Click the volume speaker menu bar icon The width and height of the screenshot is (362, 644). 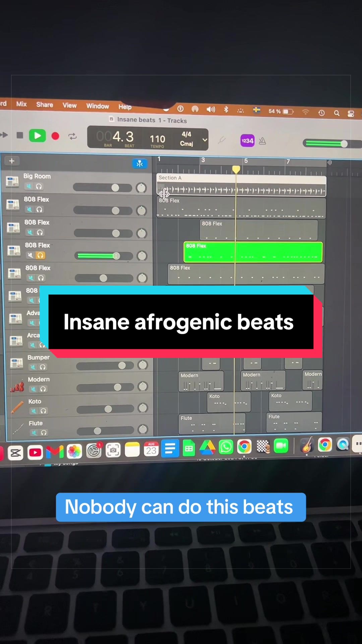[210, 109]
